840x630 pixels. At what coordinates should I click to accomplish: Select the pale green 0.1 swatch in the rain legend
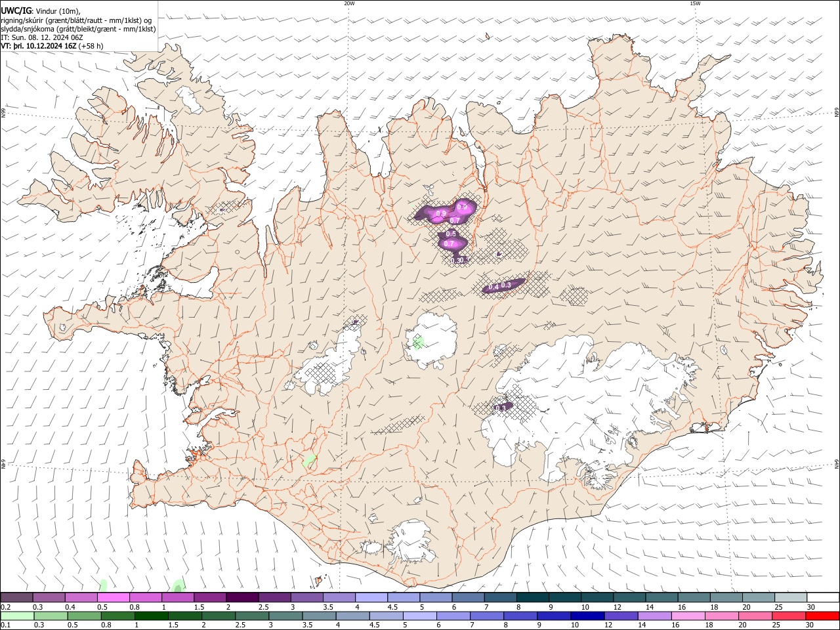(x=17, y=616)
